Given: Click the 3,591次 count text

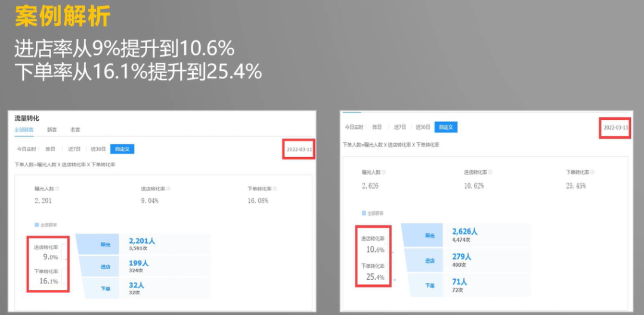Looking at the screenshot, I should pos(138,248).
